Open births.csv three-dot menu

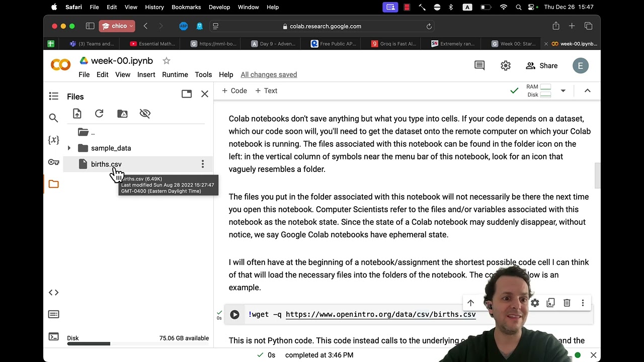tap(203, 164)
